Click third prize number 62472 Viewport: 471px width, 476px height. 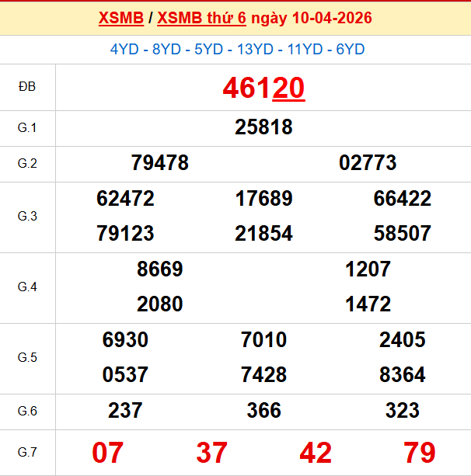tap(125, 199)
